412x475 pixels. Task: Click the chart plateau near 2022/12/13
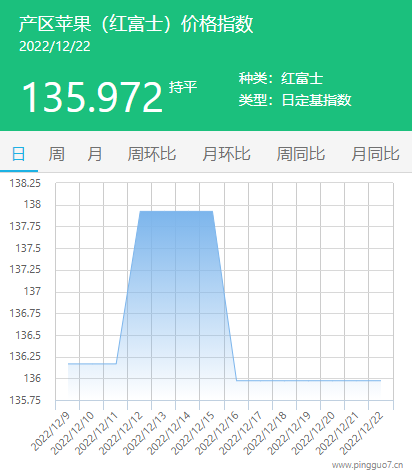click(x=164, y=211)
